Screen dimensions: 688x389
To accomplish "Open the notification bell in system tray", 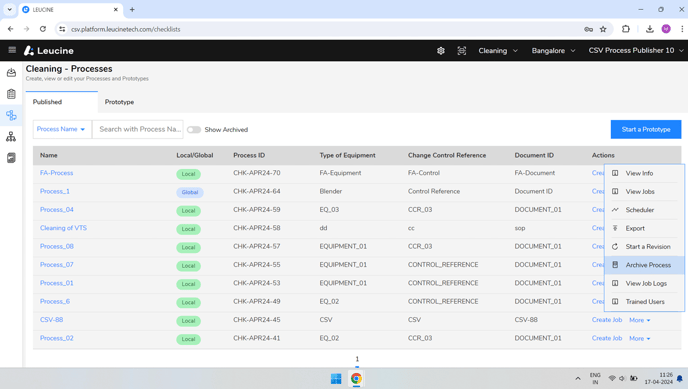I will click(680, 378).
